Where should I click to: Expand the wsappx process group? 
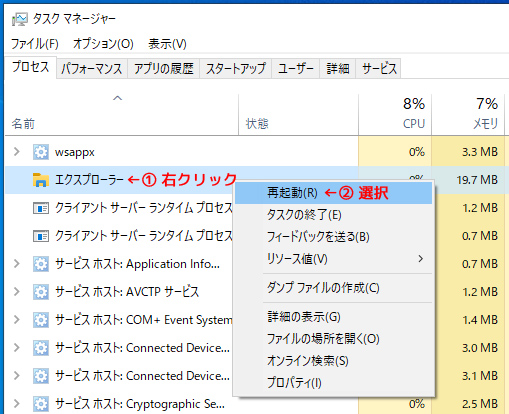pos(16,152)
